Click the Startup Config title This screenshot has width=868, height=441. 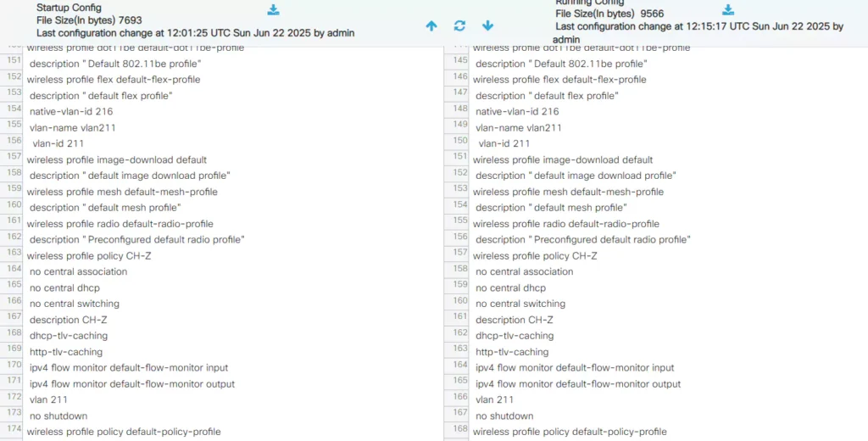pos(69,8)
